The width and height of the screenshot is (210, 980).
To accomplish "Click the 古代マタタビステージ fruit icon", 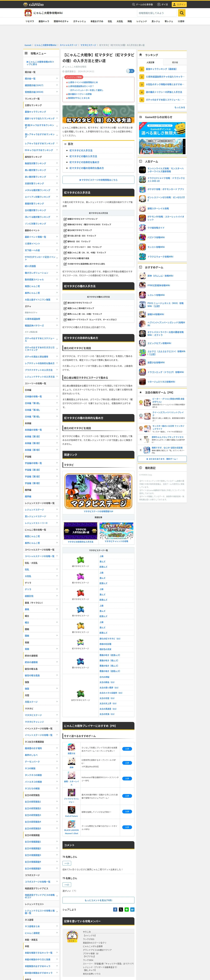I will pos(80,694).
